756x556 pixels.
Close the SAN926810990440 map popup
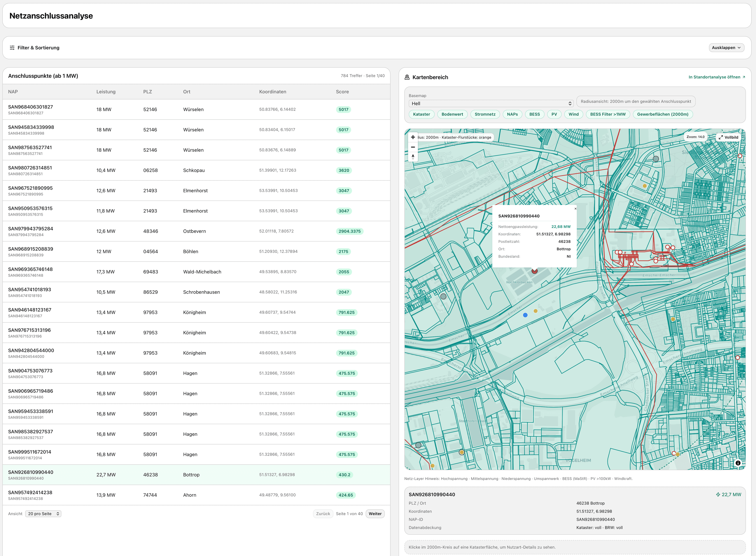tap(575, 209)
